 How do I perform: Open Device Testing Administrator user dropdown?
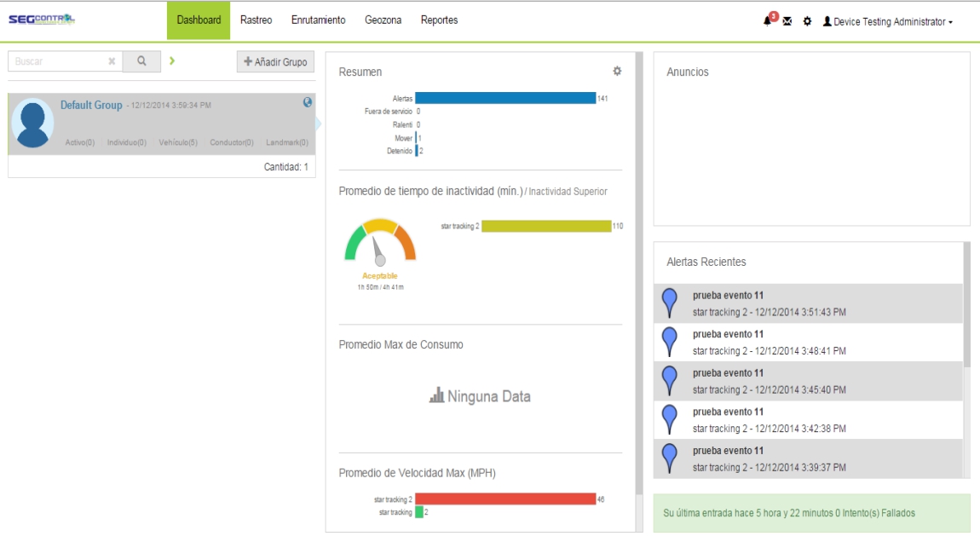(x=888, y=22)
